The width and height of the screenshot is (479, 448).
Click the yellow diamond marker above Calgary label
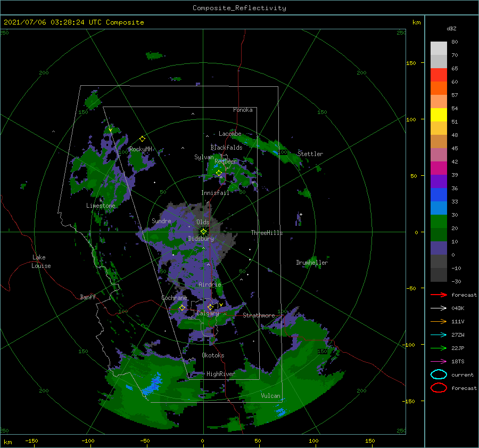click(x=210, y=307)
